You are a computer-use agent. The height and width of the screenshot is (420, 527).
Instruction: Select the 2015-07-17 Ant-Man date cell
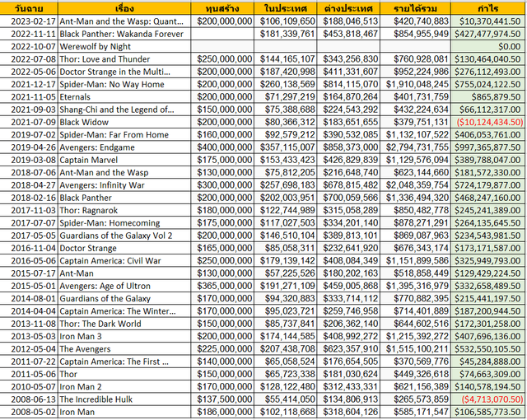[29, 273]
